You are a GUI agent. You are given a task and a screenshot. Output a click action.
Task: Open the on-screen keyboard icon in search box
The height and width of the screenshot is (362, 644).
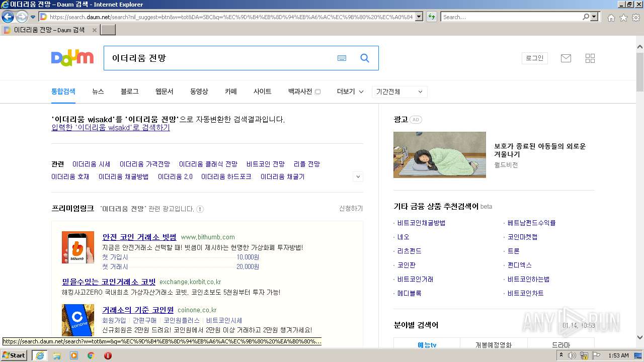tap(342, 58)
